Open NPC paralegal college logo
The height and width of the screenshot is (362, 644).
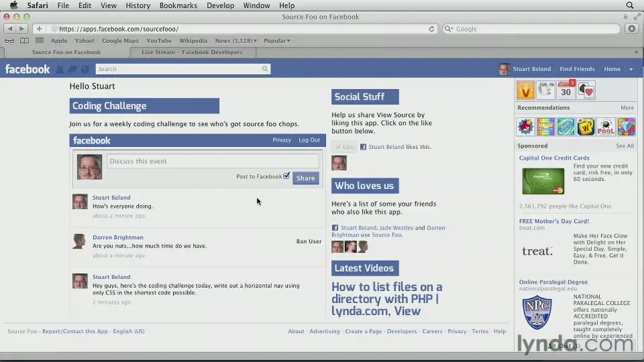(x=537, y=312)
